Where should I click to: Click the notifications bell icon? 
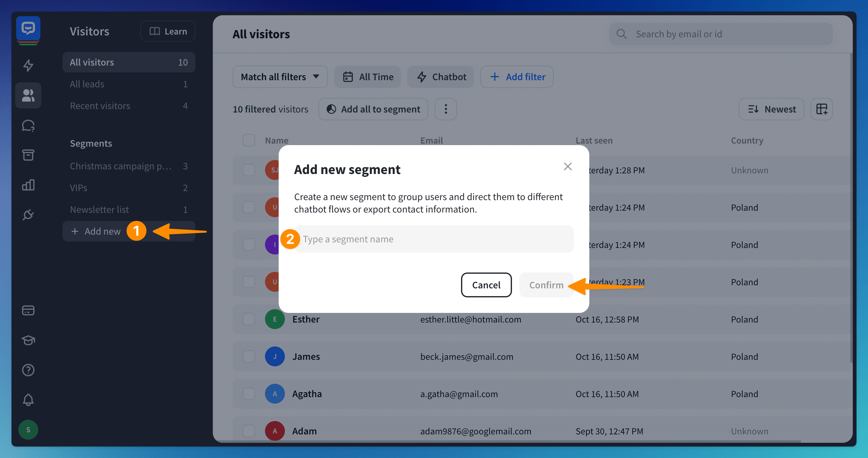point(28,400)
